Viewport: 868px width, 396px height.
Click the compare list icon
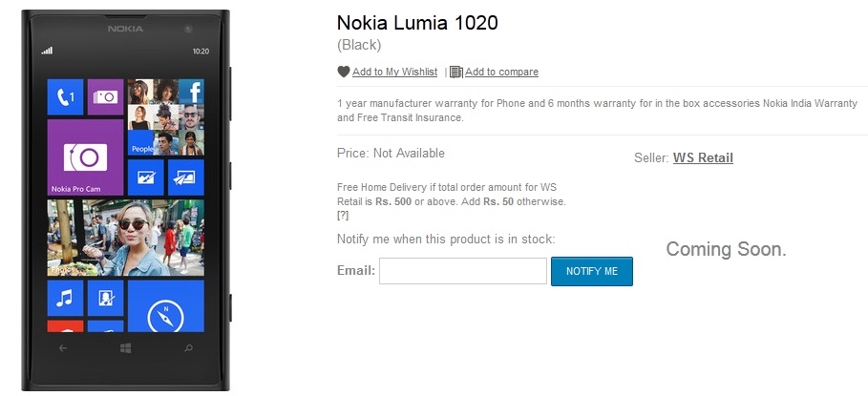point(456,72)
